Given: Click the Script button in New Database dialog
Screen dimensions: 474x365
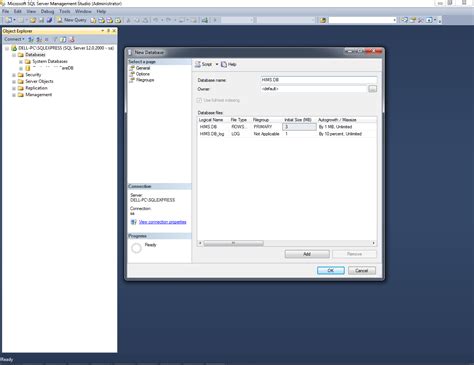Looking at the screenshot, I should pyautogui.click(x=204, y=64).
